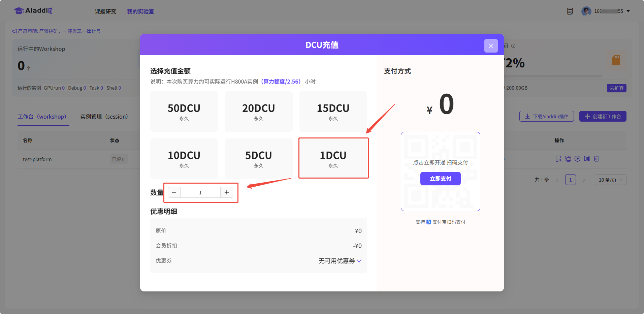Open the 10 条/页 page size dropdown

pos(610,180)
